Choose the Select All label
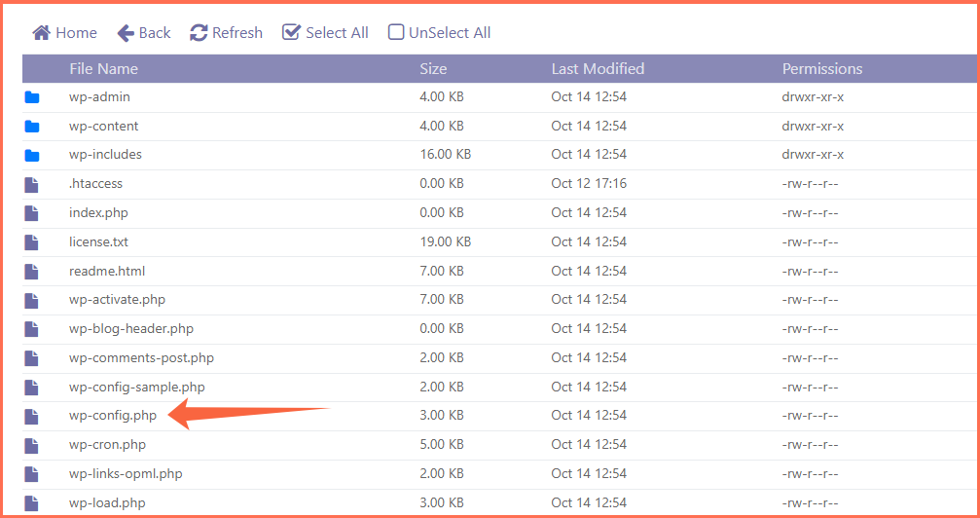980x518 pixels. [337, 32]
